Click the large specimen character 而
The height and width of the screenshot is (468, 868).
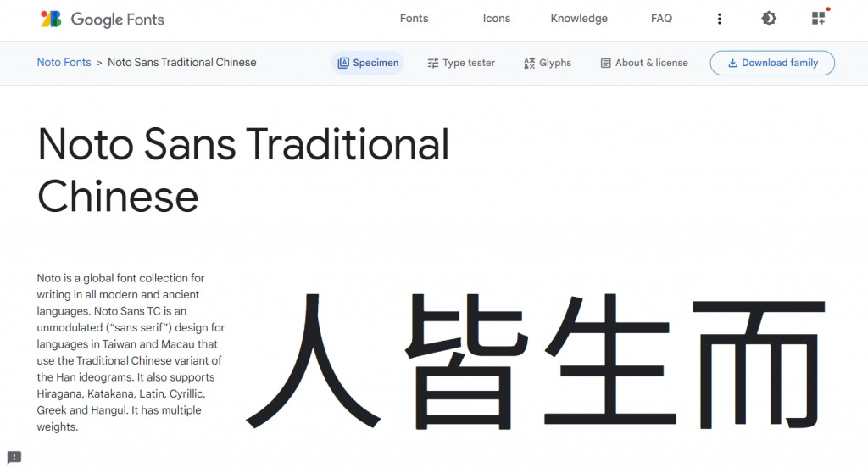[759, 365]
